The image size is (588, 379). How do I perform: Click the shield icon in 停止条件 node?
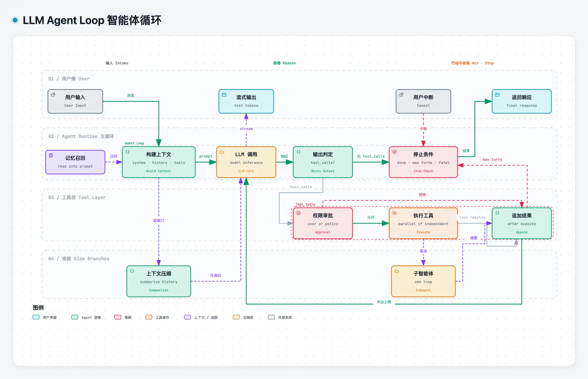[x=394, y=152]
